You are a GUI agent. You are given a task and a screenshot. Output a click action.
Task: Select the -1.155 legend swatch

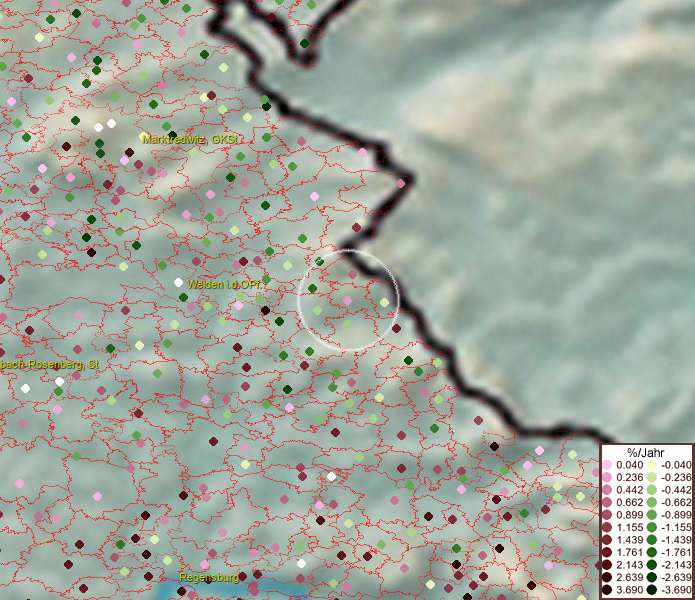pyautogui.click(x=652, y=527)
